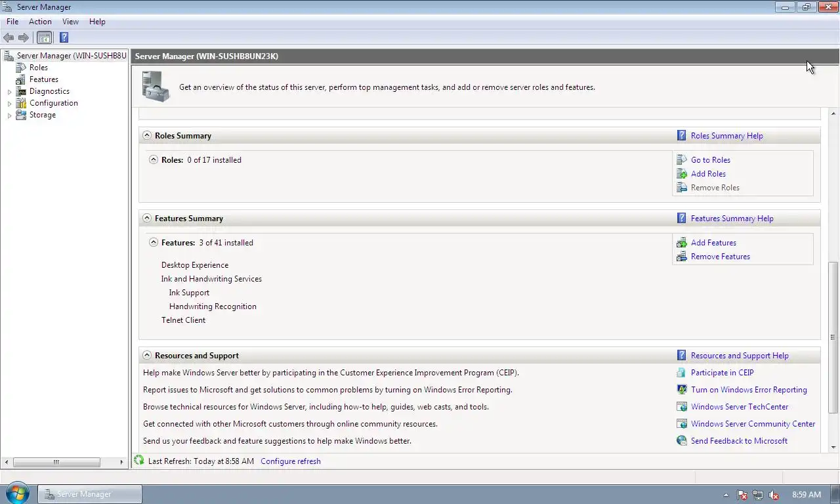
Task: Click the Forward arrow toolbar icon
Action: [24, 37]
